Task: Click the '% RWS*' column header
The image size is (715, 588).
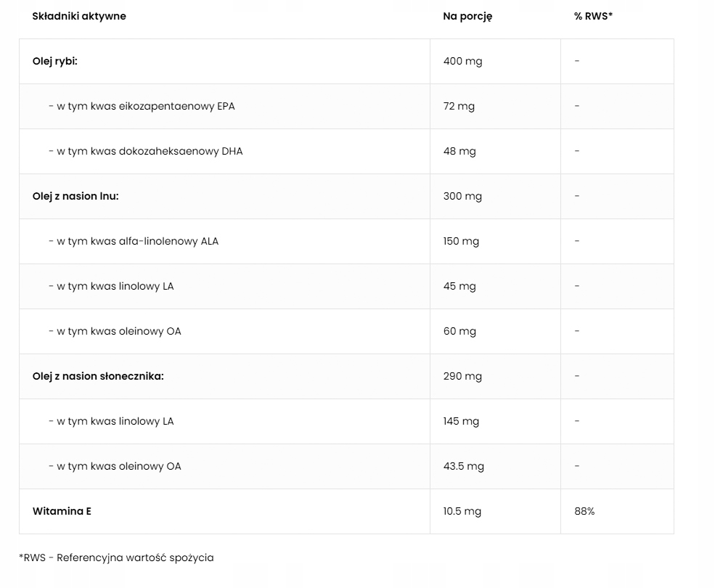Action: (x=593, y=16)
